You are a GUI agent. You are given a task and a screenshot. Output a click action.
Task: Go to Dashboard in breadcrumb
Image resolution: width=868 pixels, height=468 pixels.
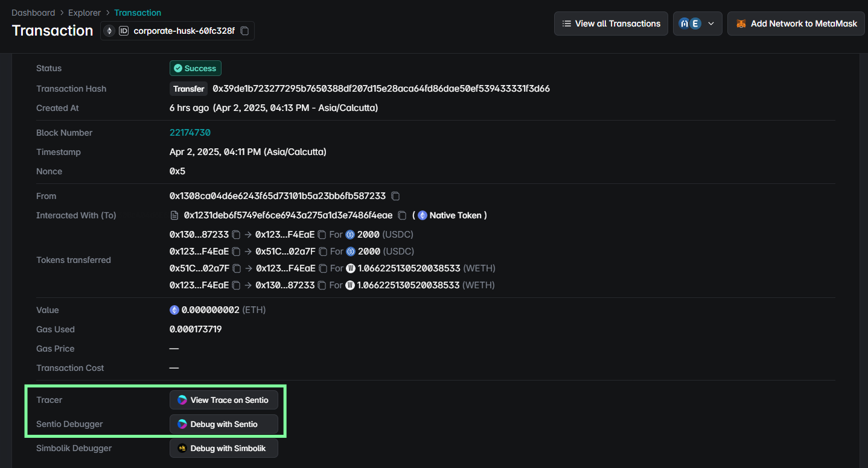point(33,13)
